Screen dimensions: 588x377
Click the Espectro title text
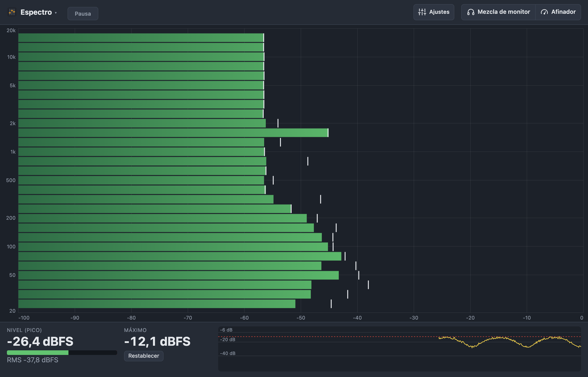tap(36, 12)
